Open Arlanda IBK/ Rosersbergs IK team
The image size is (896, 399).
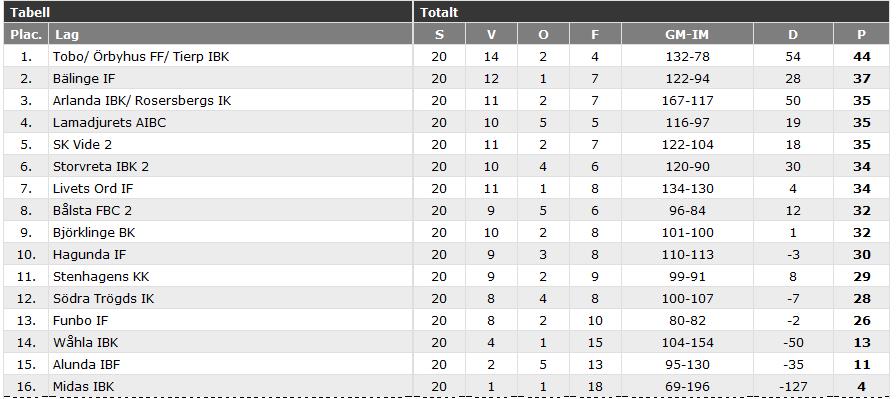click(x=142, y=101)
